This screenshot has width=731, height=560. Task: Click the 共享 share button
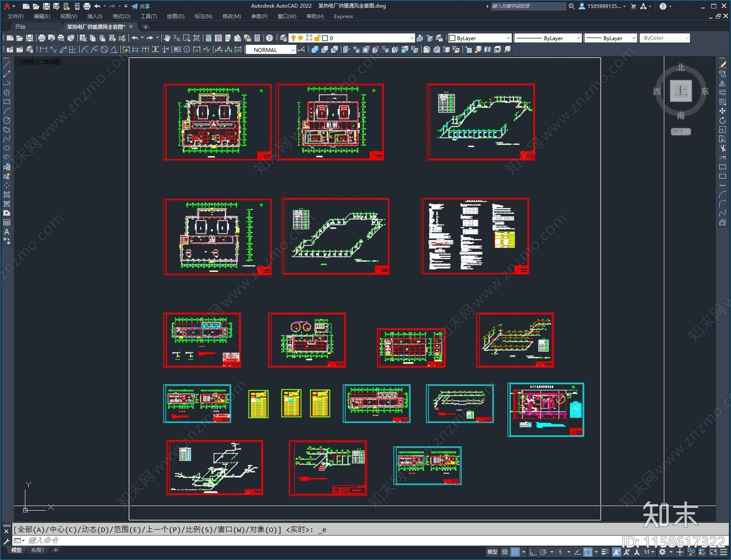tap(141, 6)
